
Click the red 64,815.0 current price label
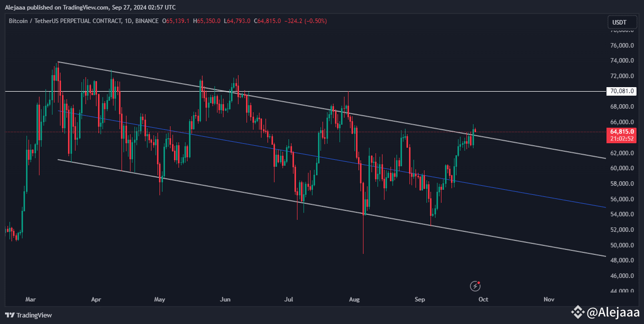coord(622,132)
